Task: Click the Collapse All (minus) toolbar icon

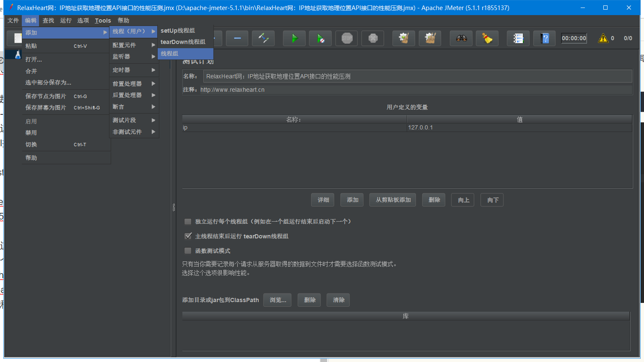Action: coord(237,38)
